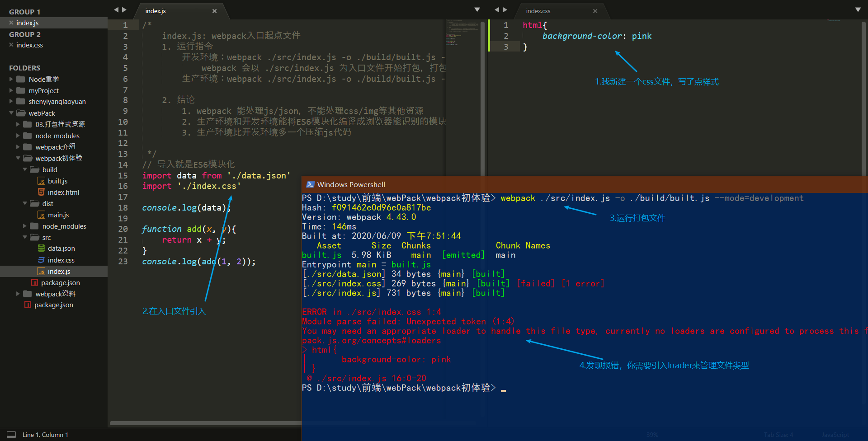Close index.js in Group 1 open files
Viewport: 868px width, 441px height.
pyautogui.click(x=11, y=23)
